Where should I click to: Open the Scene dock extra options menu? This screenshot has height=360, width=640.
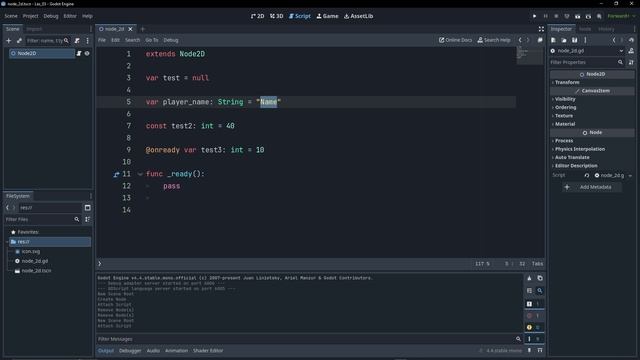[87, 41]
